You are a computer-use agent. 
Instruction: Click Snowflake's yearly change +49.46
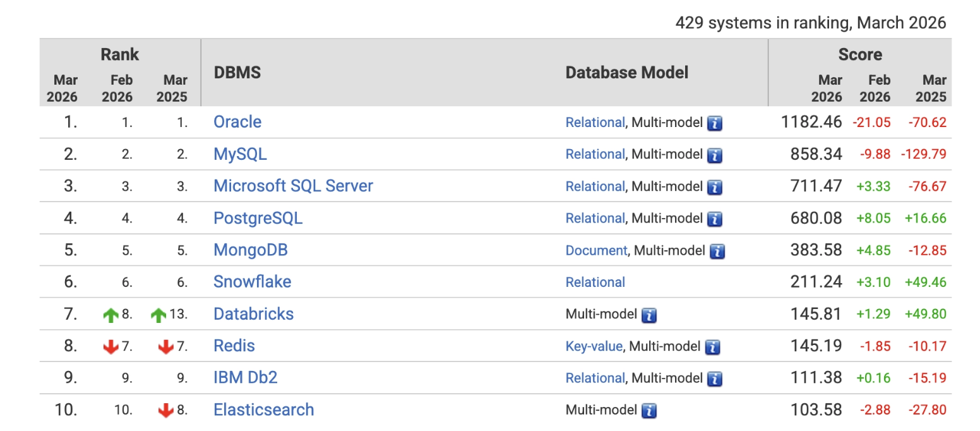click(926, 282)
